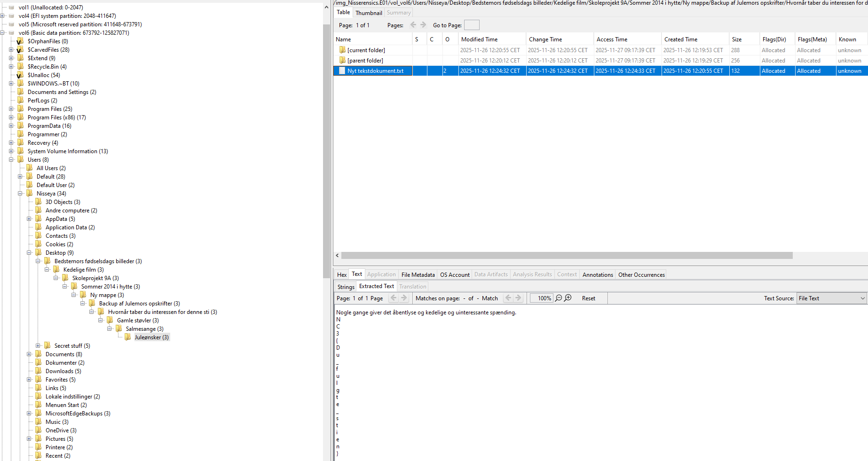Click the left arrow on the table's horizontal scrollbar
The width and height of the screenshot is (868, 461).
pyautogui.click(x=337, y=256)
